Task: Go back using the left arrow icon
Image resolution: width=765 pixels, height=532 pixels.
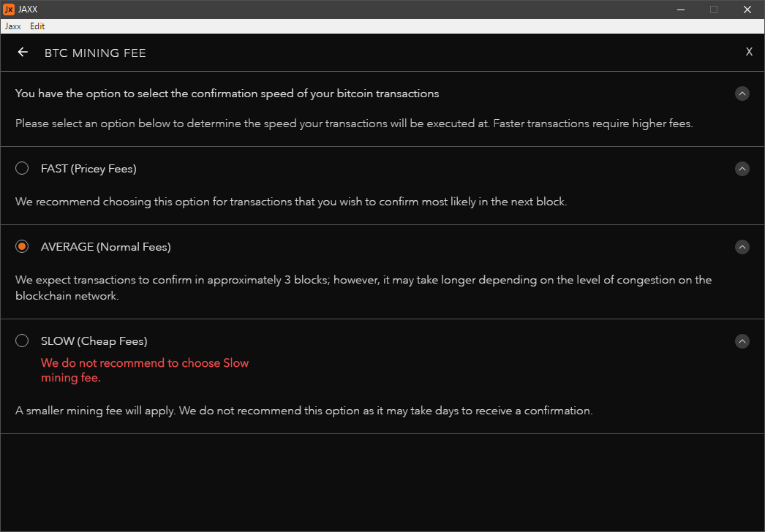Action: click(x=23, y=52)
